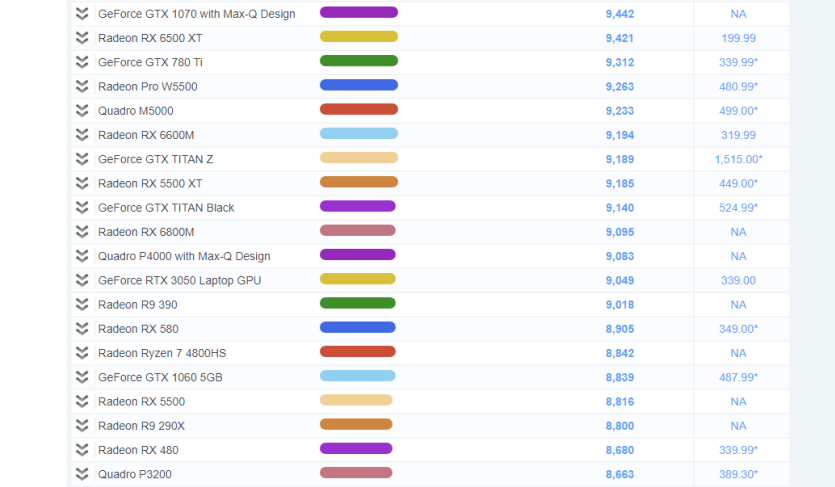Open the Quadro M5000 link
The width and height of the screenshot is (835, 487).
coord(136,111)
